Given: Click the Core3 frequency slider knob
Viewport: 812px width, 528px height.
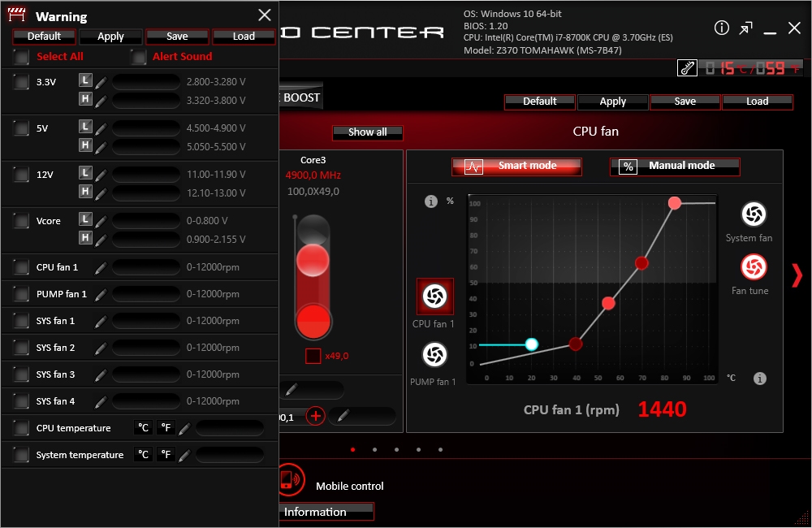Looking at the screenshot, I should coord(313,260).
